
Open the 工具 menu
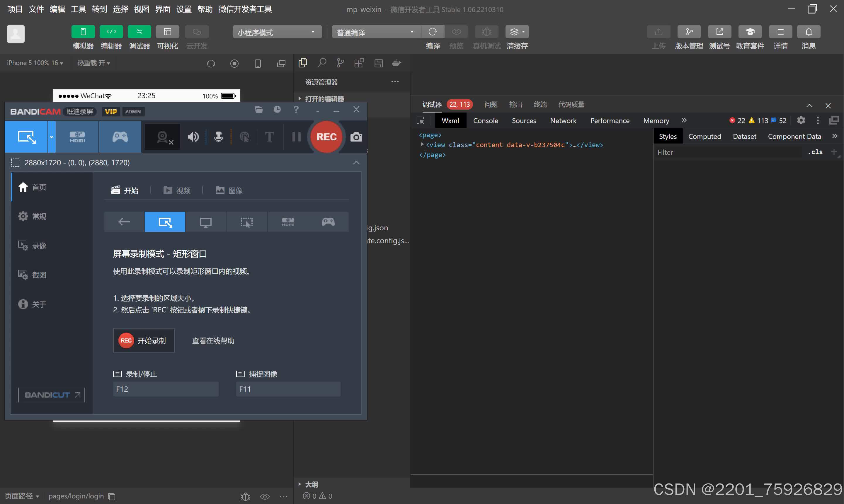(78, 9)
